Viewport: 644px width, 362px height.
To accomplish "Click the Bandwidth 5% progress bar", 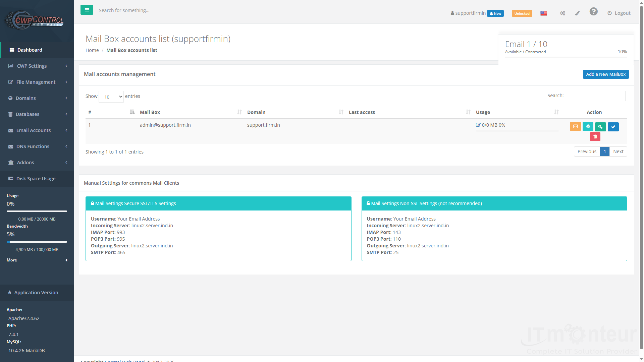I will click(37, 242).
